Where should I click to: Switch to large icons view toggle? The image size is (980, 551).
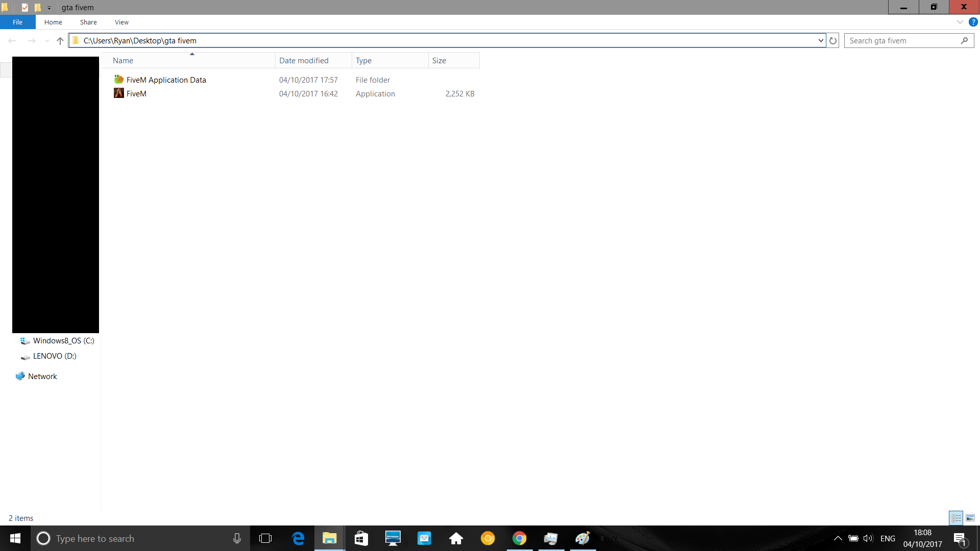click(970, 518)
